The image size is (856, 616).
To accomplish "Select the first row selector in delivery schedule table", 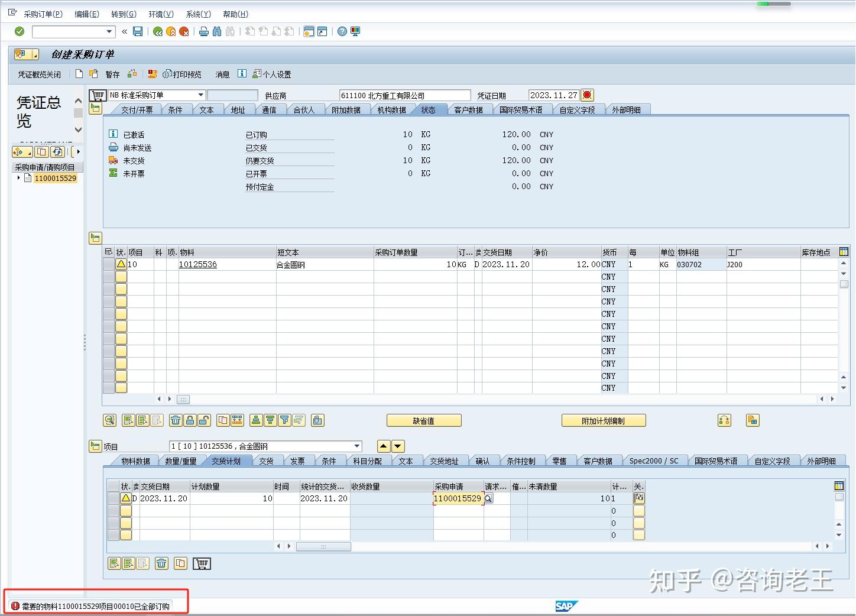I will (x=114, y=498).
